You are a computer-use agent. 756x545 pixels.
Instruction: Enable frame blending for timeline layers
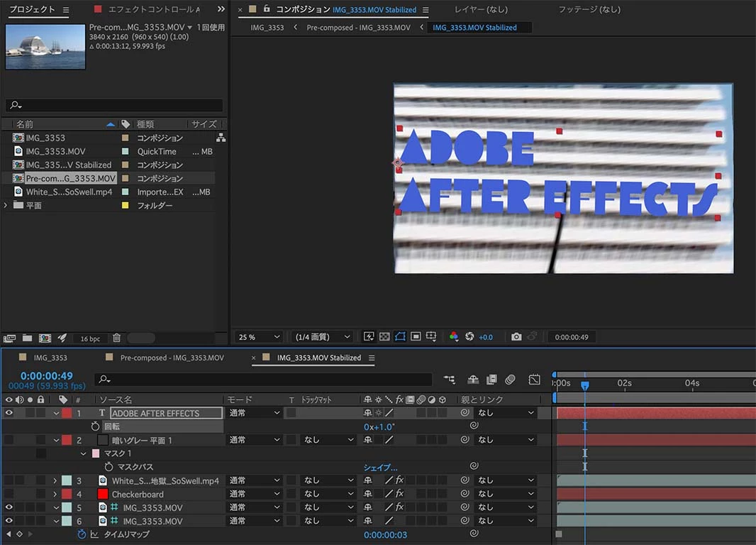[x=491, y=380]
